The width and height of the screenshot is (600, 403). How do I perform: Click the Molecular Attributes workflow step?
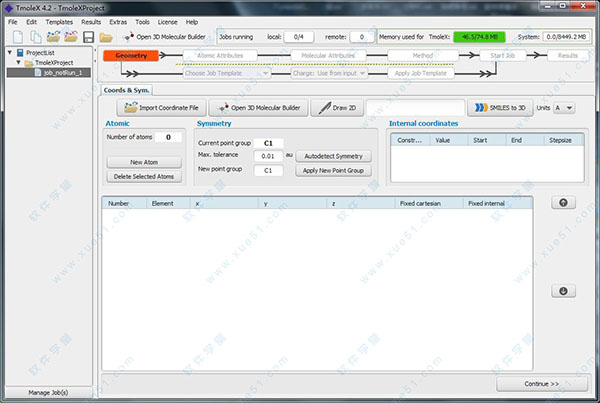[328, 55]
